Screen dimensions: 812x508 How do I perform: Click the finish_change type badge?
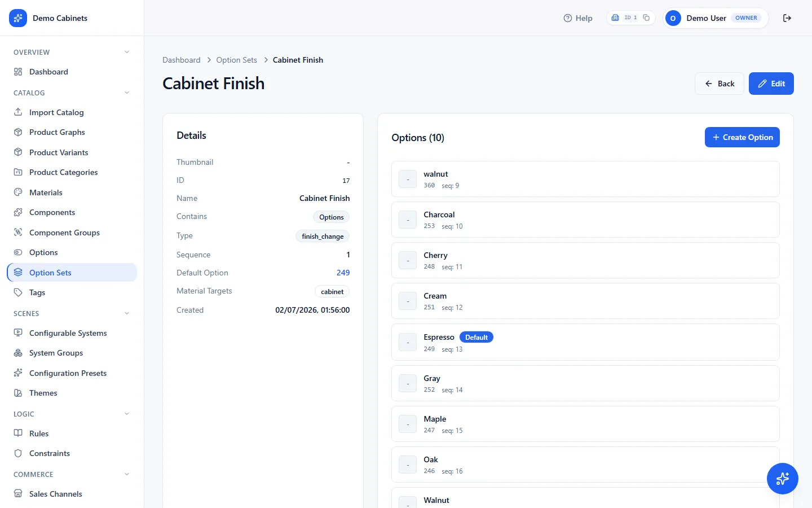[323, 236]
